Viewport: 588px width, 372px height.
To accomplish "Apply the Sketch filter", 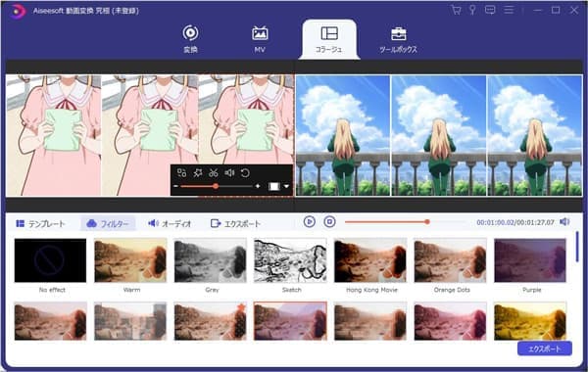I will click(x=290, y=260).
